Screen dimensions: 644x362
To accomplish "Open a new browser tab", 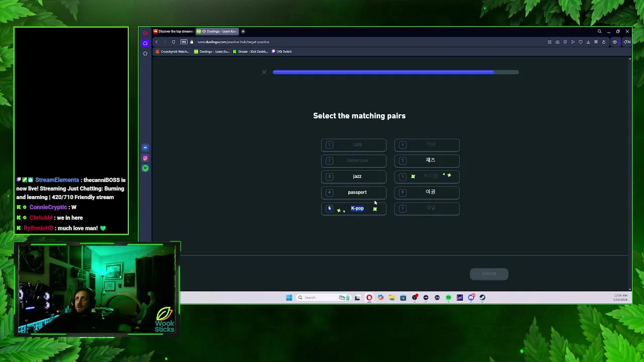I will click(243, 31).
